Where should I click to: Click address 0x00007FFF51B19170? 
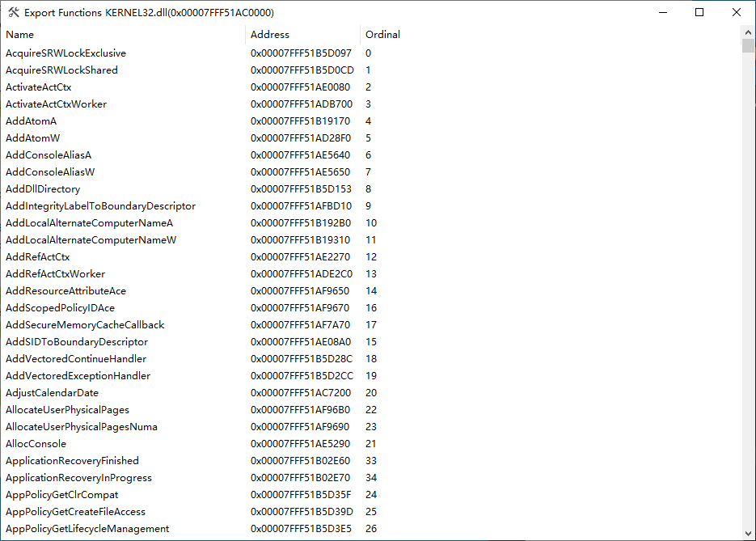(300, 121)
